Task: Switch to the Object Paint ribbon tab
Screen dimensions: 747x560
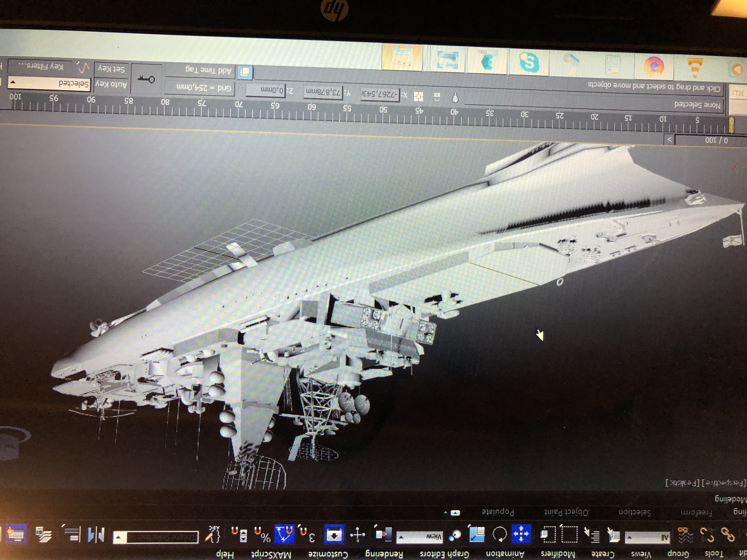Action: tap(567, 512)
